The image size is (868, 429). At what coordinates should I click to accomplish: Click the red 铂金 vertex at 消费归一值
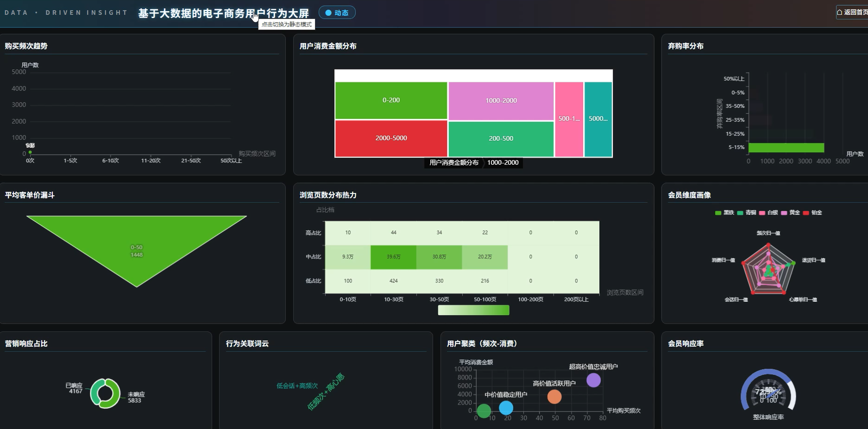pos(743,263)
